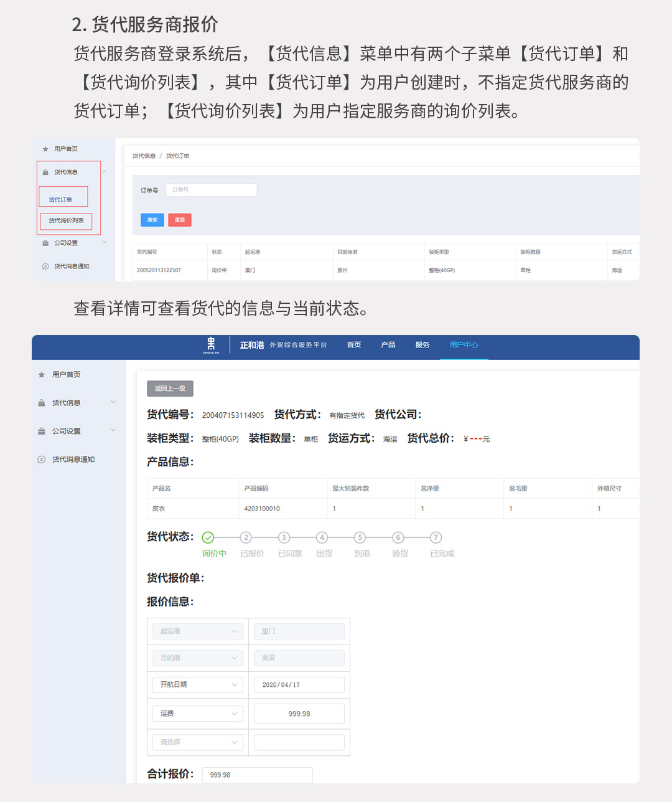Click step 7 circle labeled 已完成
The height and width of the screenshot is (802, 672).
pyautogui.click(x=436, y=537)
